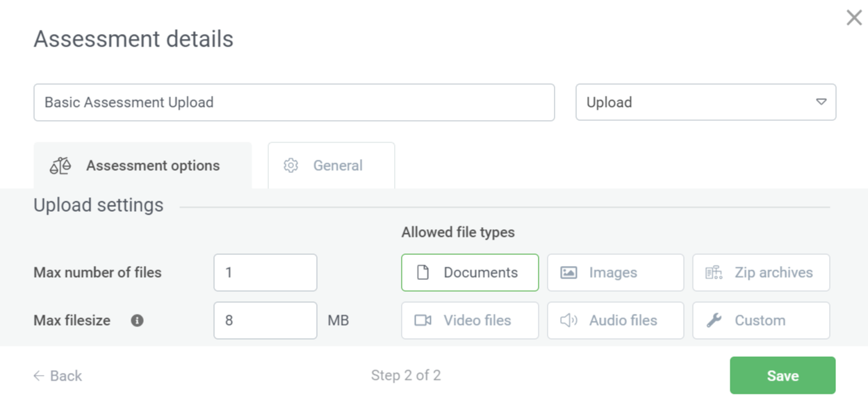Click the wrench icon in Custom

pos(714,321)
